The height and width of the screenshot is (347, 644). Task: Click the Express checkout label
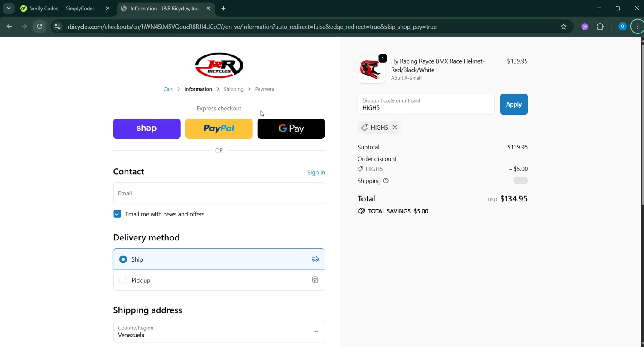(219, 109)
